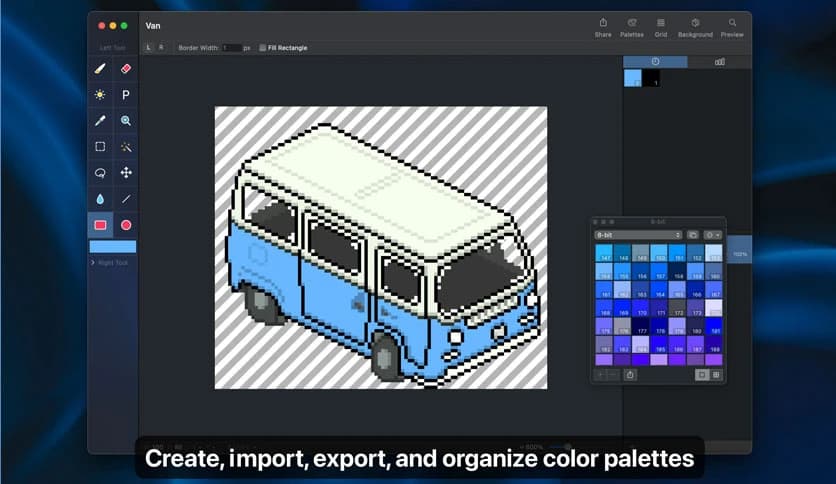836x484 pixels.
Task: Activate the Zoom magnifier tool
Action: coord(126,121)
